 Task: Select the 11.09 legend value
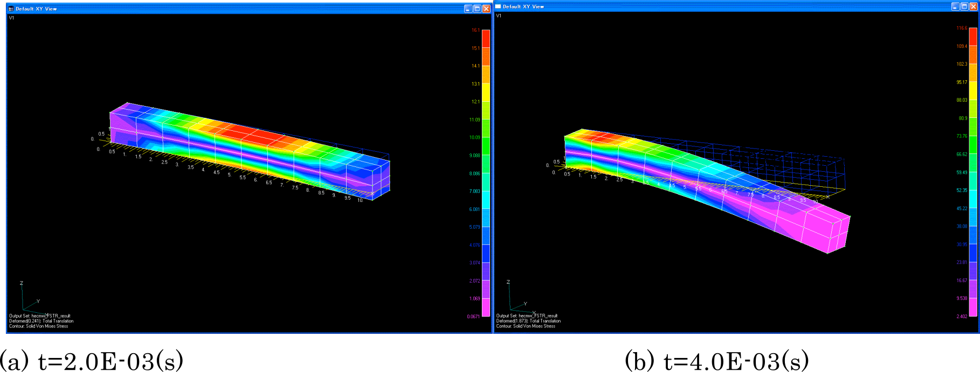pos(474,120)
